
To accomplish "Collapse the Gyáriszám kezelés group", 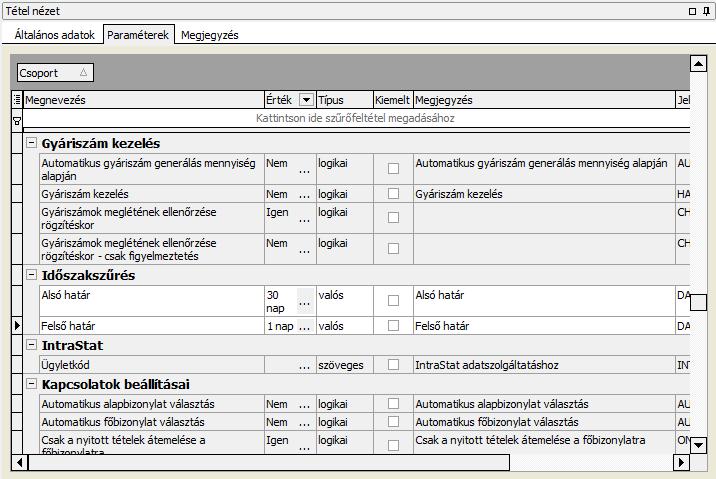I will click(x=31, y=143).
